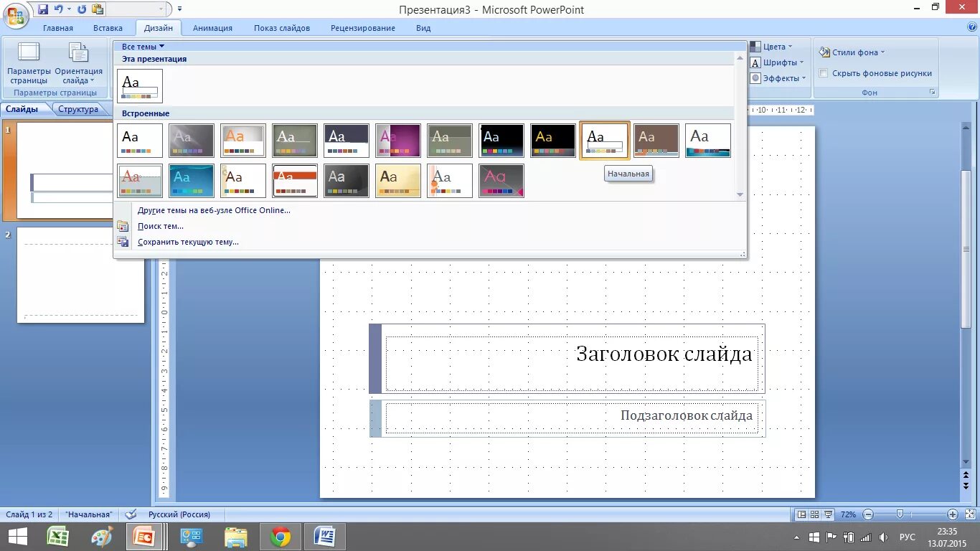
Task: Choose Save current theme (Сохранить текущую тему...)
Action: (189, 242)
